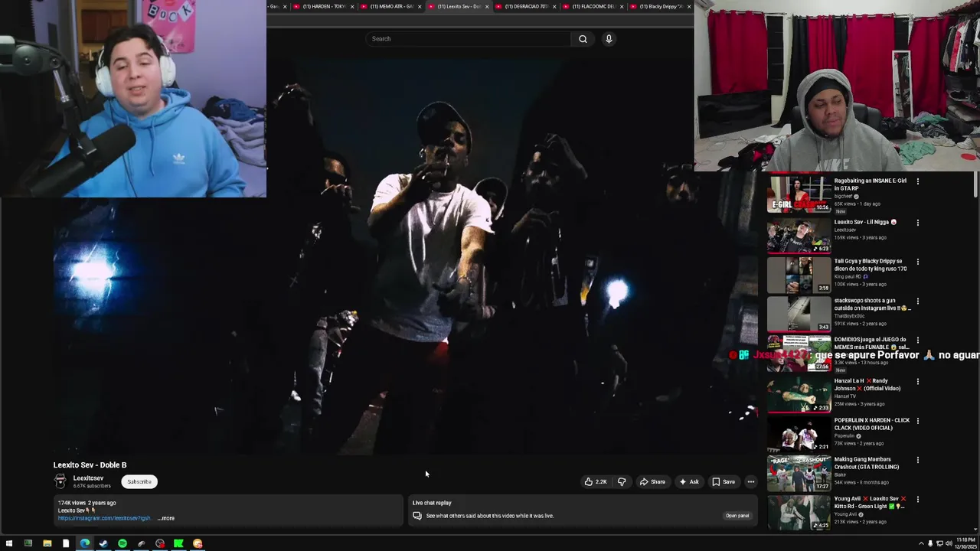Open Making Gang Members Crashout thumbnail

coord(799,473)
